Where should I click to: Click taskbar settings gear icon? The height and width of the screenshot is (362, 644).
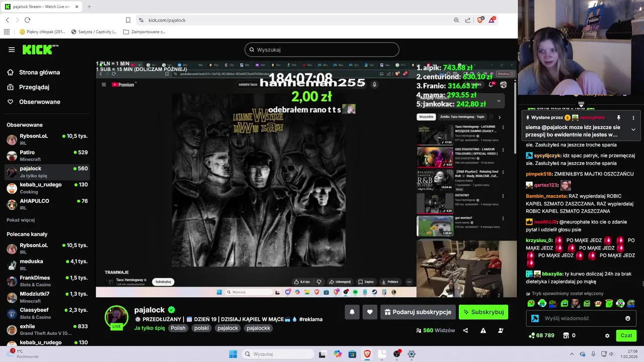click(412, 354)
